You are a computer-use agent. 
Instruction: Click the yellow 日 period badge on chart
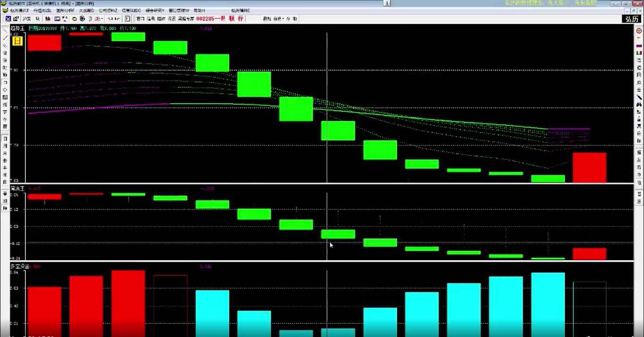point(17,41)
